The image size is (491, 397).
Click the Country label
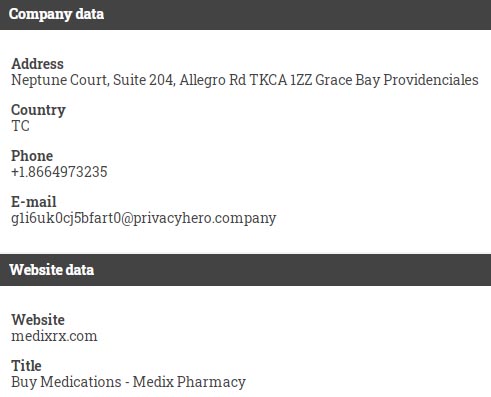tap(38, 110)
